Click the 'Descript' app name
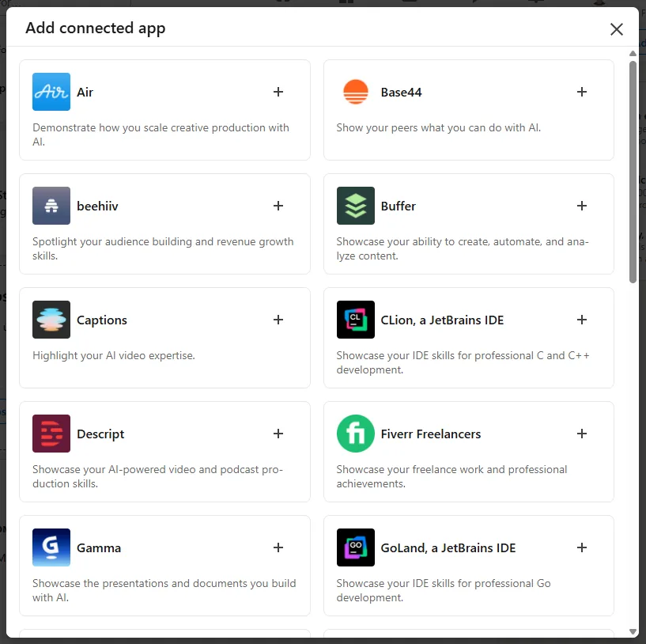 (100, 434)
